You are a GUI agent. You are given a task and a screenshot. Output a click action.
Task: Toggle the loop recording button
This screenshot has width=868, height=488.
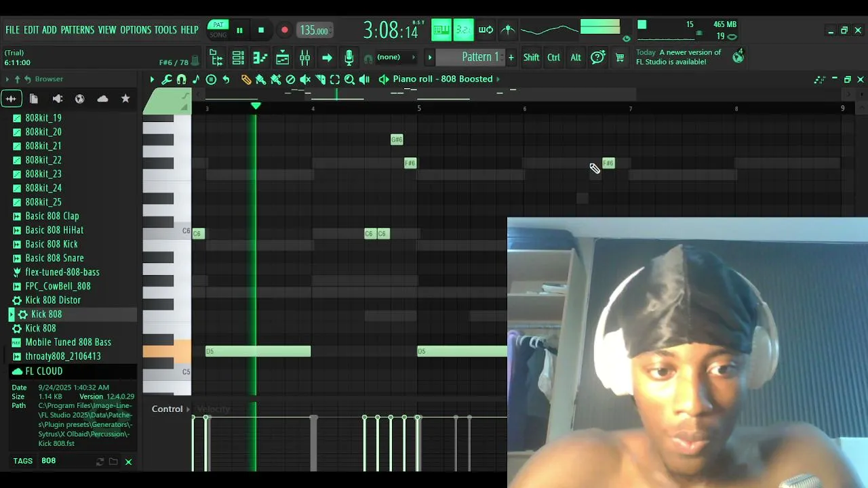pyautogui.click(x=486, y=30)
